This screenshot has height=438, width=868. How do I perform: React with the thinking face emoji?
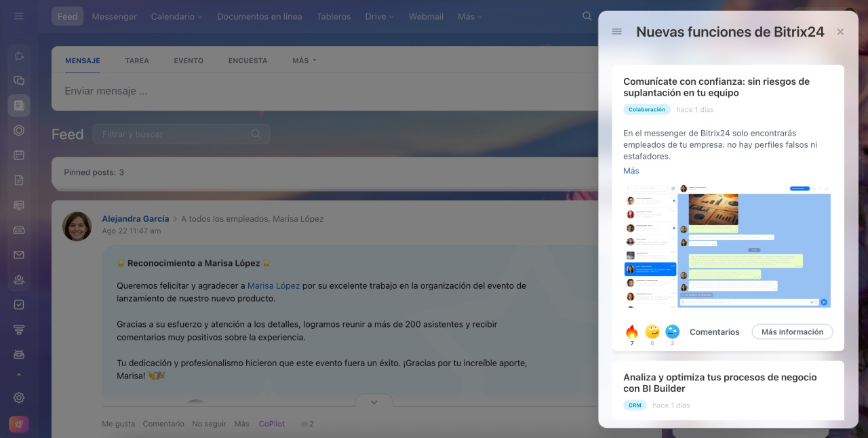coord(652,332)
